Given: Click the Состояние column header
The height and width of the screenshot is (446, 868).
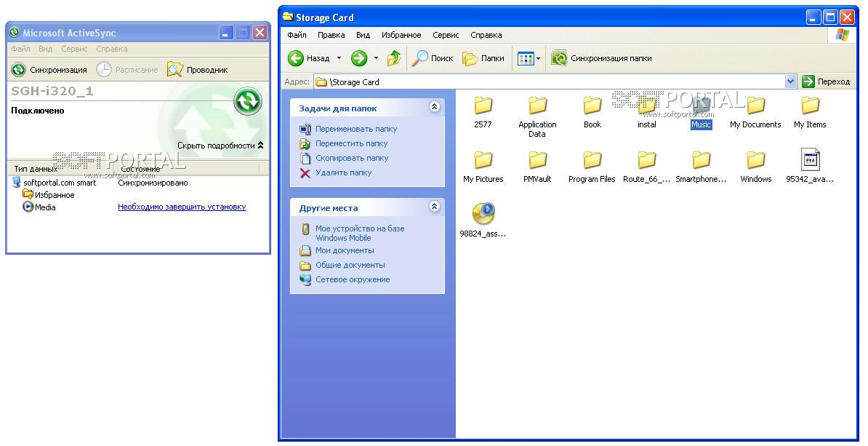Looking at the screenshot, I should pos(140,168).
